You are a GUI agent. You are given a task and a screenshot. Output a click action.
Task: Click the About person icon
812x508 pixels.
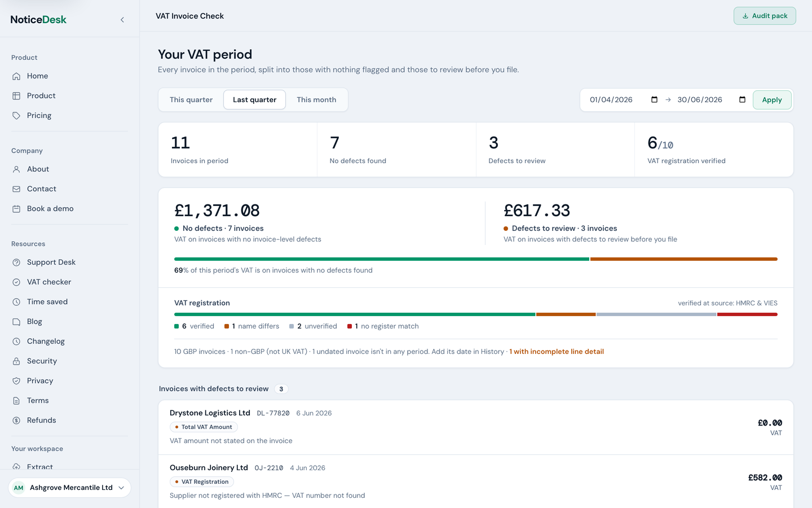(16, 169)
